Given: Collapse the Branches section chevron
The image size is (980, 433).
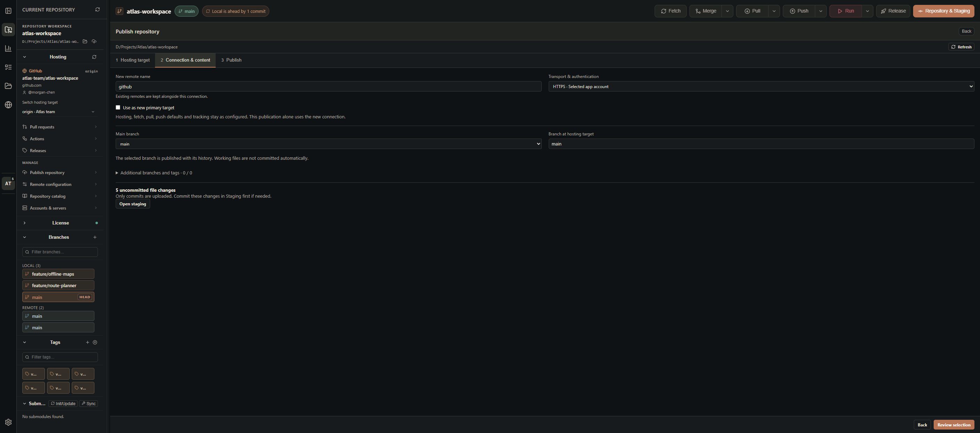Looking at the screenshot, I should tap(24, 237).
